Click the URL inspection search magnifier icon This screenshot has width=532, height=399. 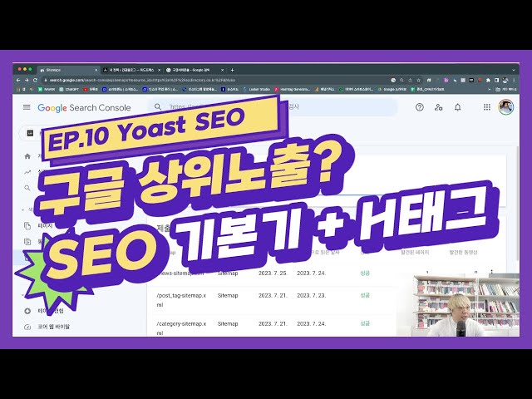[158, 107]
